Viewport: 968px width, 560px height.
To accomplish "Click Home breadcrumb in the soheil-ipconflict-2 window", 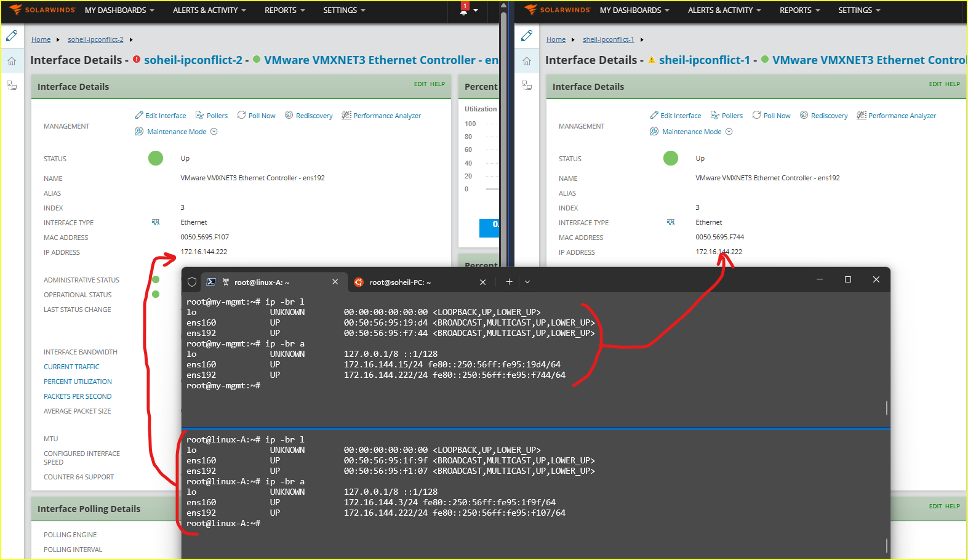I will pyautogui.click(x=41, y=39).
